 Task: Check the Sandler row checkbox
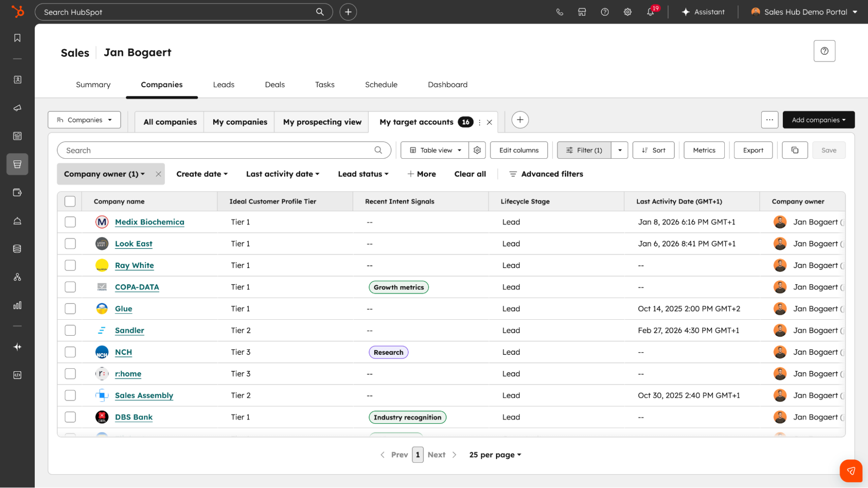pyautogui.click(x=70, y=331)
